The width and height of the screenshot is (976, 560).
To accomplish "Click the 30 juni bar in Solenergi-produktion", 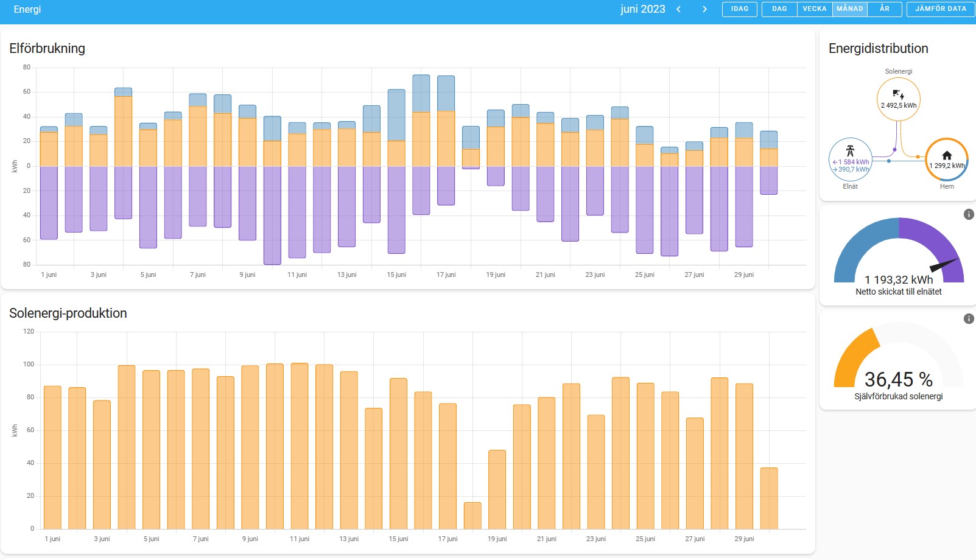I will click(x=769, y=499).
